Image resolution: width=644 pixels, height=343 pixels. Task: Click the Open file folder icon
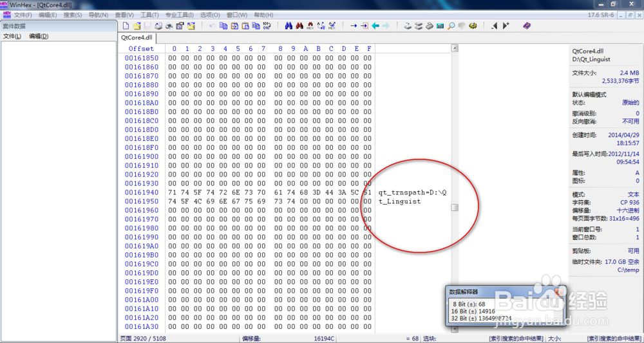(x=137, y=26)
